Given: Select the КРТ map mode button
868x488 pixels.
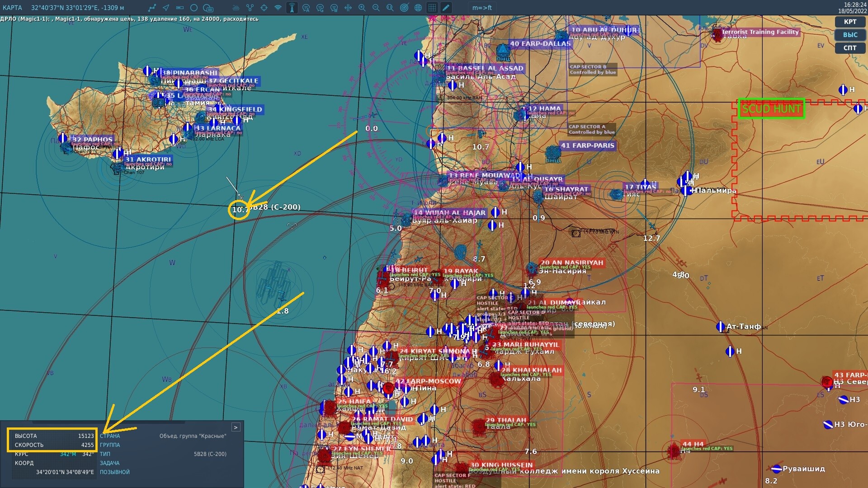Looking at the screenshot, I should [x=850, y=22].
